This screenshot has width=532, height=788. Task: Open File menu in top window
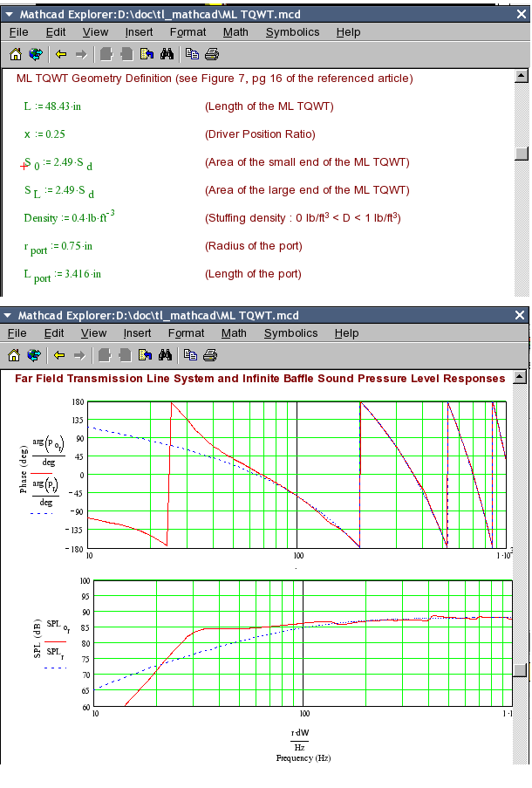(18, 32)
